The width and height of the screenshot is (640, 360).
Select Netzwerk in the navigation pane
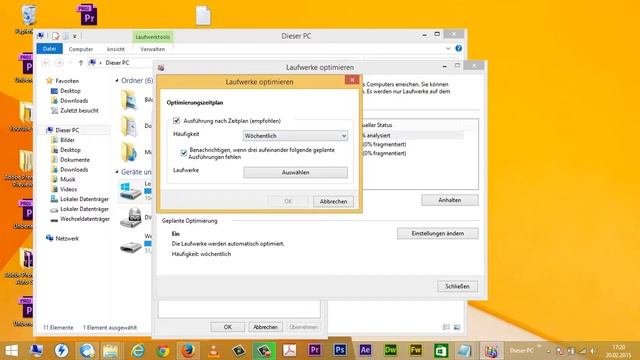pyautogui.click(x=67, y=238)
